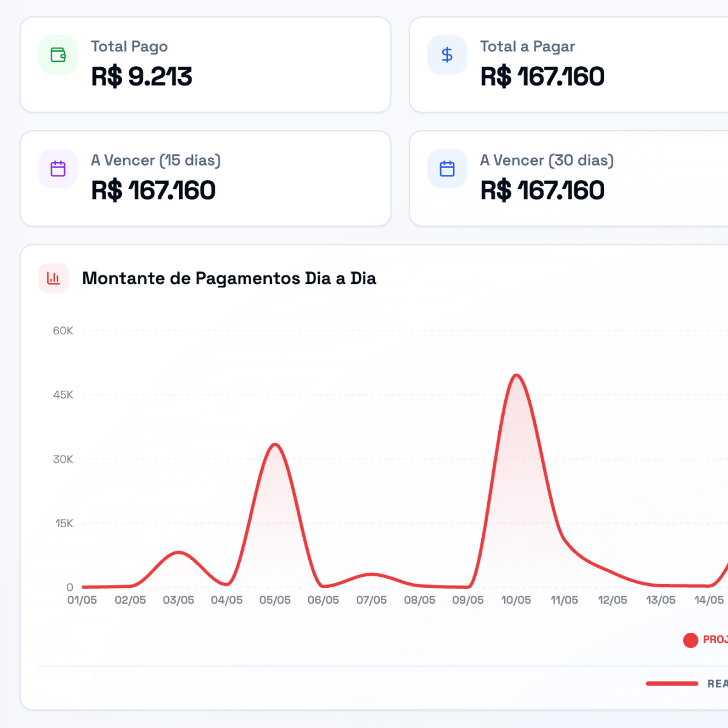Click the 07/05 x-axis date label
The image size is (728, 728).
click(x=371, y=600)
